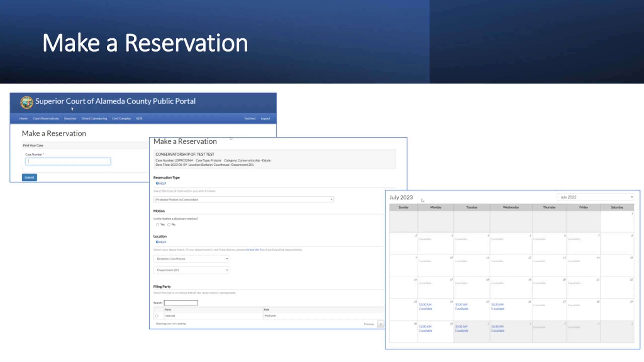Open the ADR menu item
This screenshot has width=644, height=362.
[x=139, y=118]
